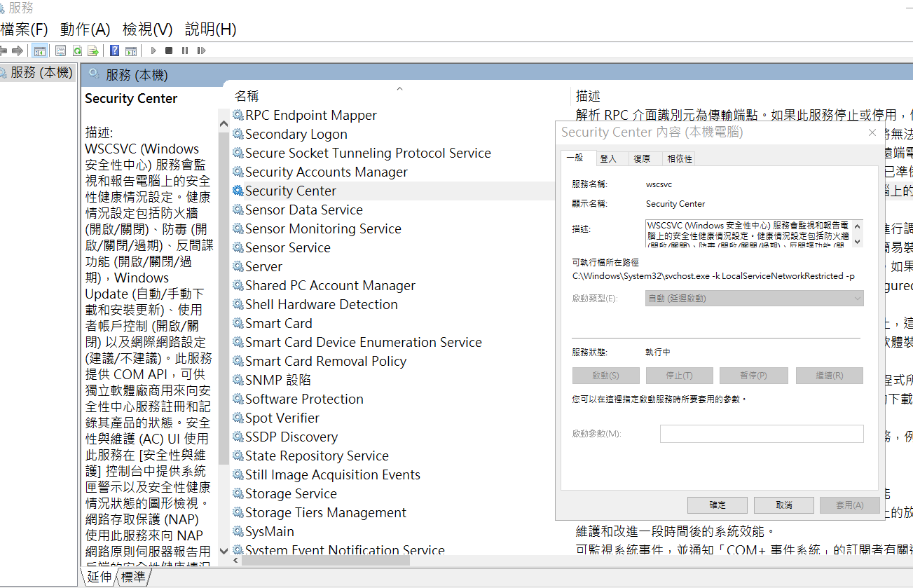Click the gear icon beside Security Center

click(x=238, y=191)
